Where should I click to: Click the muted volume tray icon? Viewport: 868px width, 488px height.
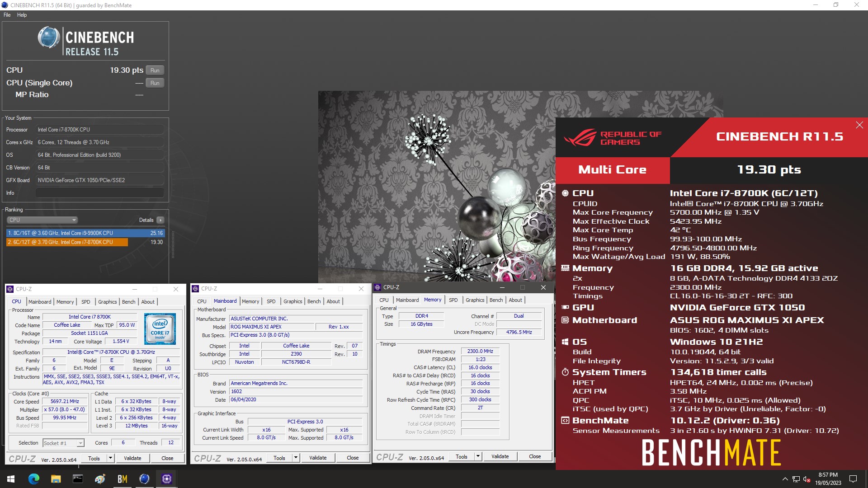pyautogui.click(x=807, y=479)
